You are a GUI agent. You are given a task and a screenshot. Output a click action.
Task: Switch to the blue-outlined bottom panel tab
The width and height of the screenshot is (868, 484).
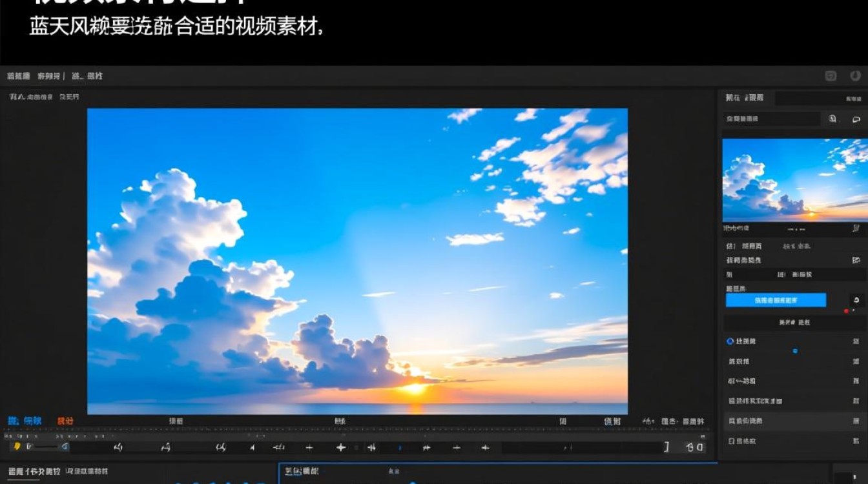point(302,472)
